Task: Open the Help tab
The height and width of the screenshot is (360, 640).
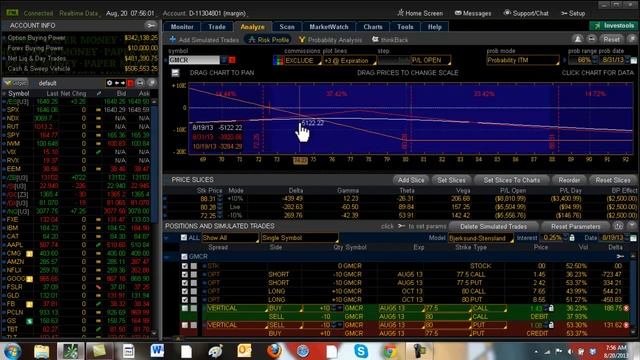Action: [x=435, y=27]
